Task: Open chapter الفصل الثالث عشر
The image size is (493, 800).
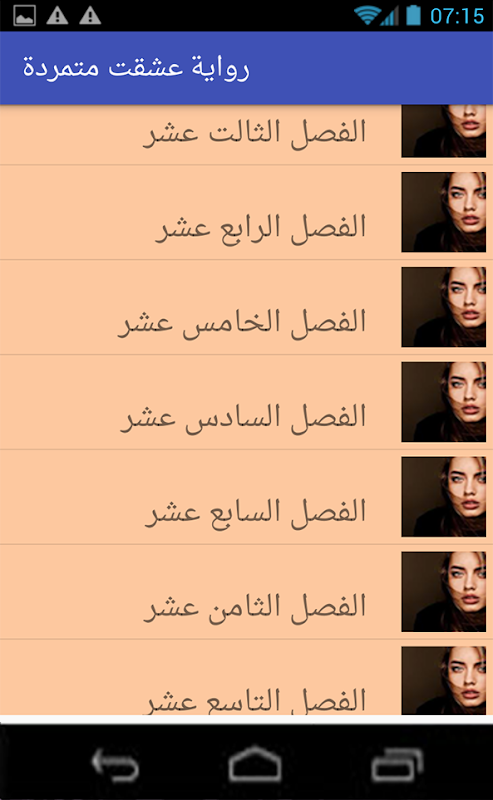Action: 246,135
